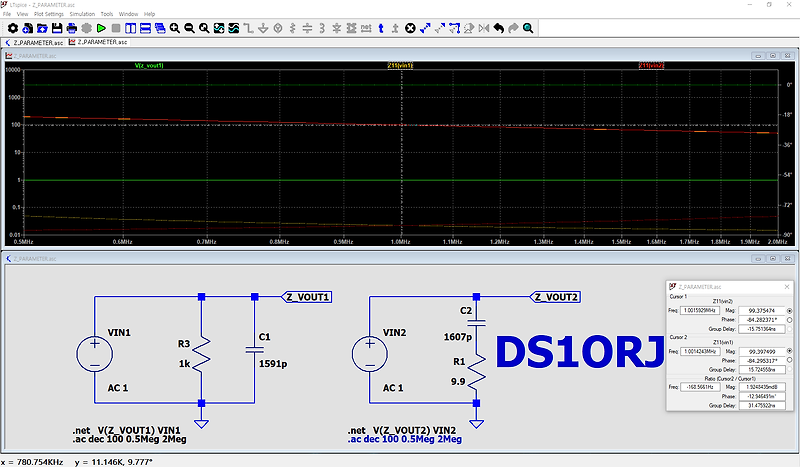Image resolution: width=800 pixels, height=467 pixels.
Task: Switch to the schematic Z_PARAMETER.asc tab
Action: 34,42
